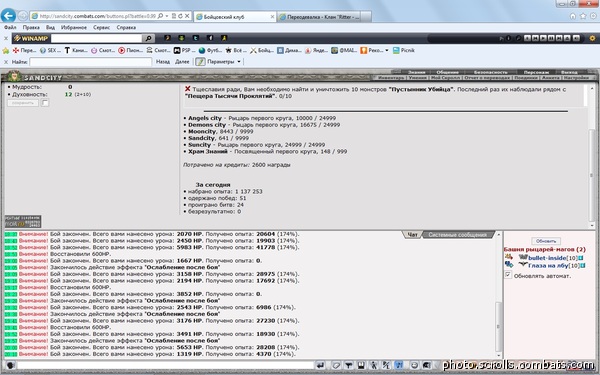Open the 'Файл' menu
600x375 pixels.
point(10,28)
